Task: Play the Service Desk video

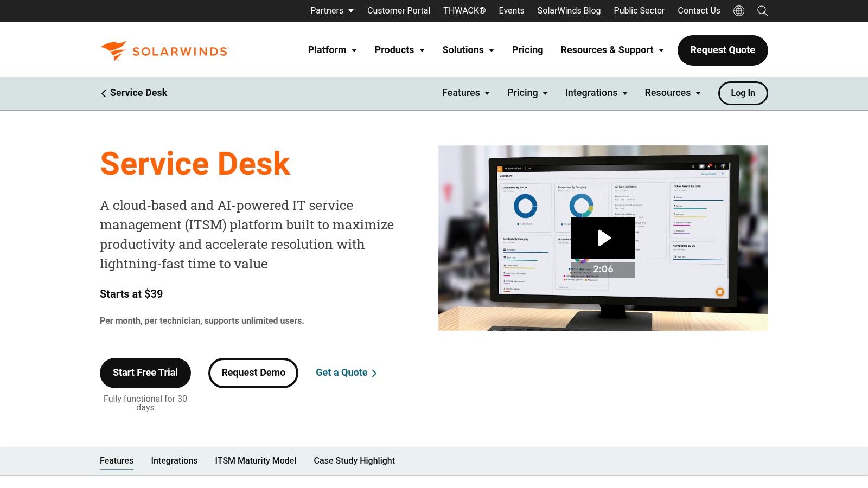Action: tap(603, 238)
